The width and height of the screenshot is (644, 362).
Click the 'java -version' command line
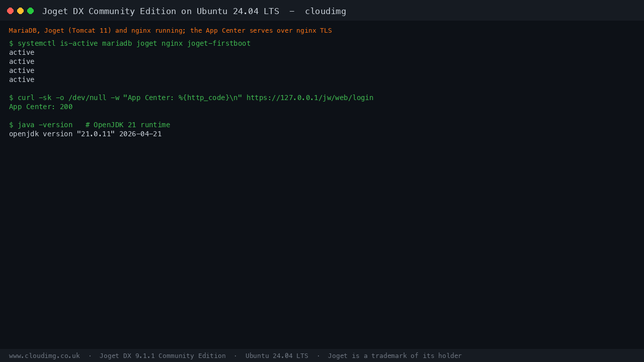(x=90, y=125)
